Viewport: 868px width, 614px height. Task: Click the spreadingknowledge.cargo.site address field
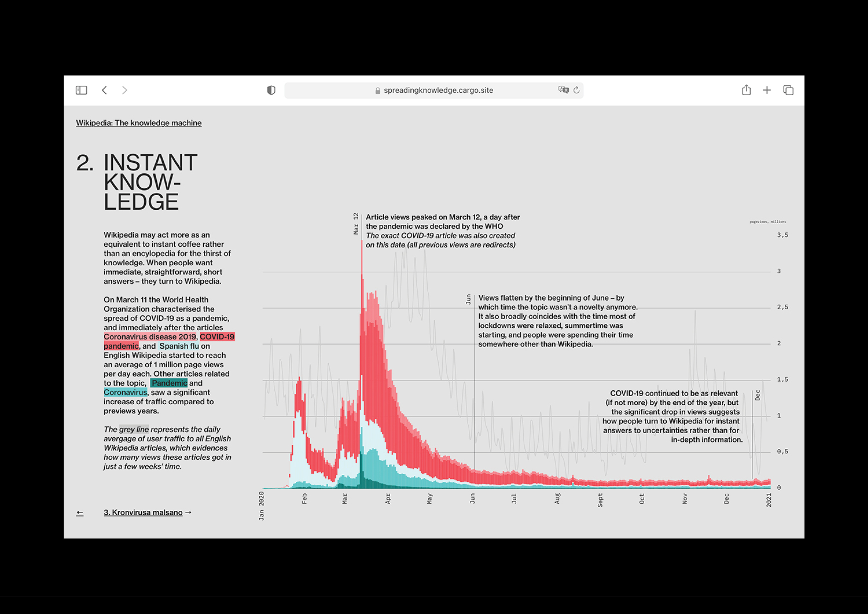point(438,90)
